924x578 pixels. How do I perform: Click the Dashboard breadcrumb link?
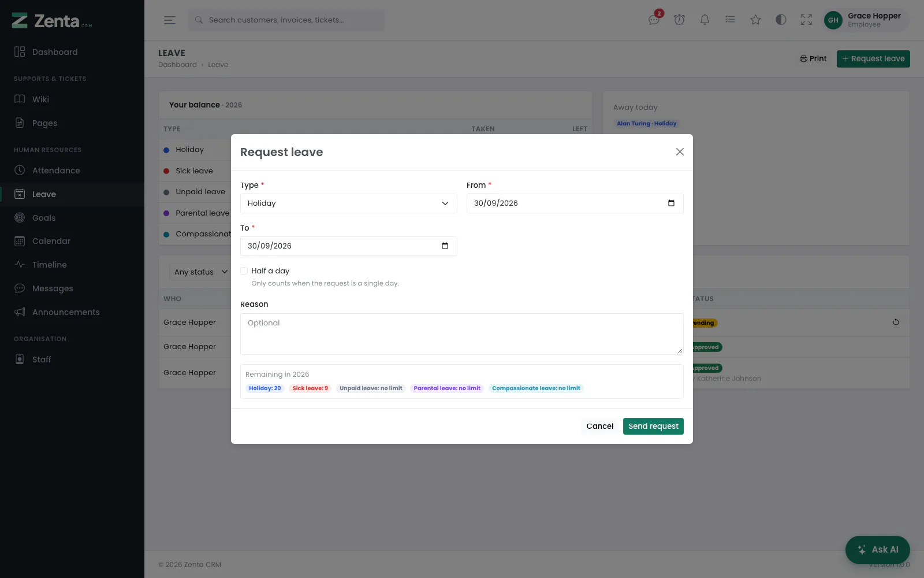point(177,65)
